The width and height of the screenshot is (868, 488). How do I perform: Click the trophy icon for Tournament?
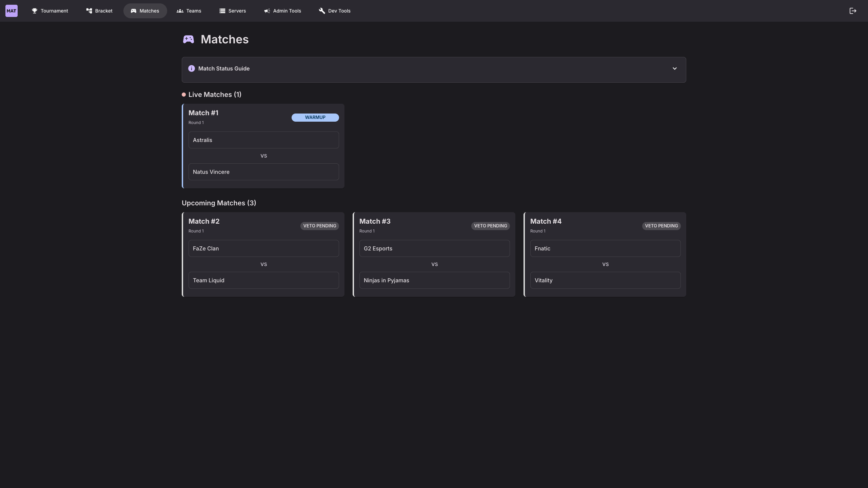tap(35, 11)
